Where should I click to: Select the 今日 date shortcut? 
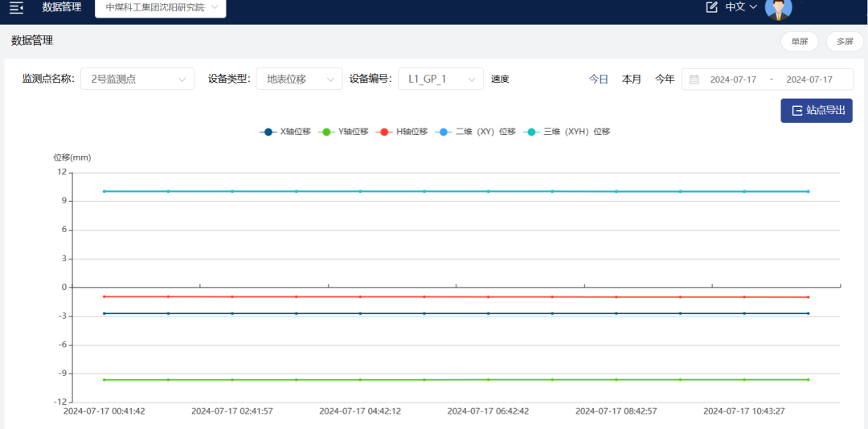[599, 80]
